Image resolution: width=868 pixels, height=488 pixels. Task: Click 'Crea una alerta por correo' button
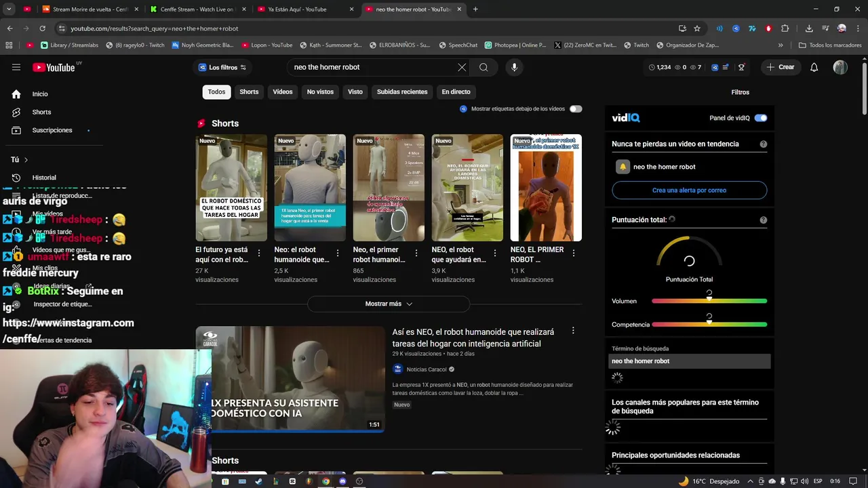point(689,190)
